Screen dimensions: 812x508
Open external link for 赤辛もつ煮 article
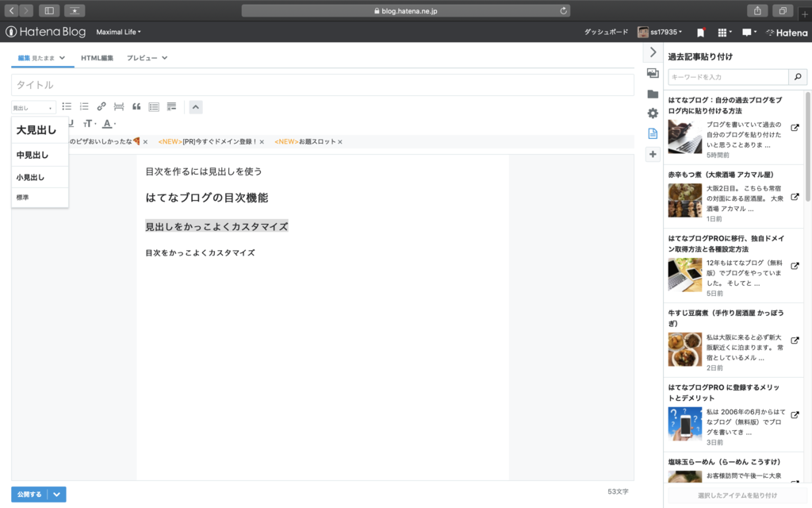point(795,197)
